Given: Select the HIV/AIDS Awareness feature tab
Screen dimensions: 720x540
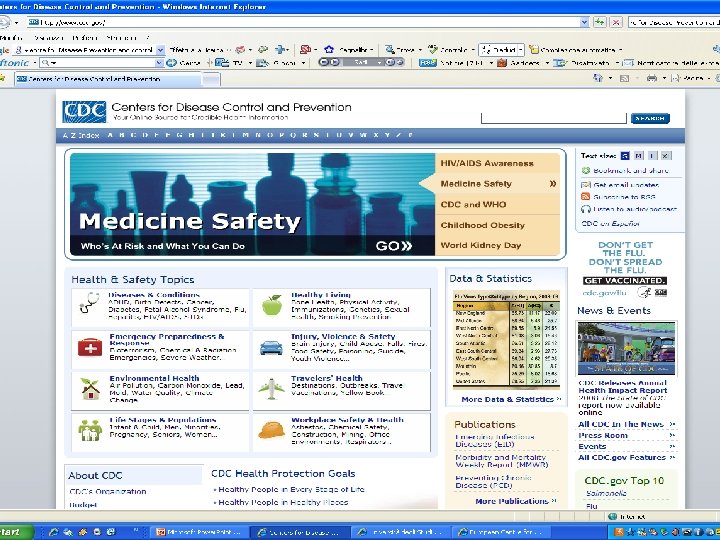Looking at the screenshot, I should (x=497, y=163).
